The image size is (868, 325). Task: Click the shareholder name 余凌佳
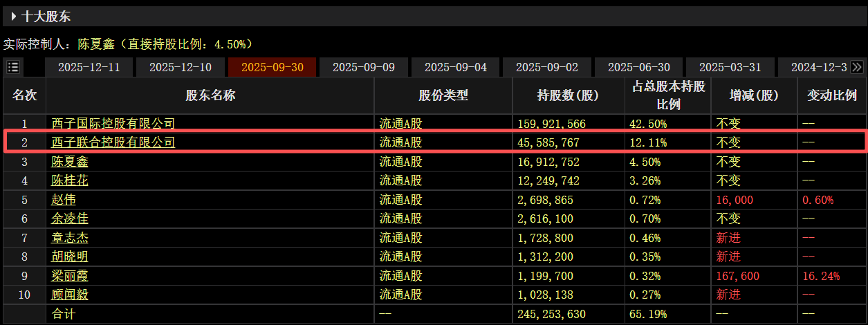pos(71,219)
